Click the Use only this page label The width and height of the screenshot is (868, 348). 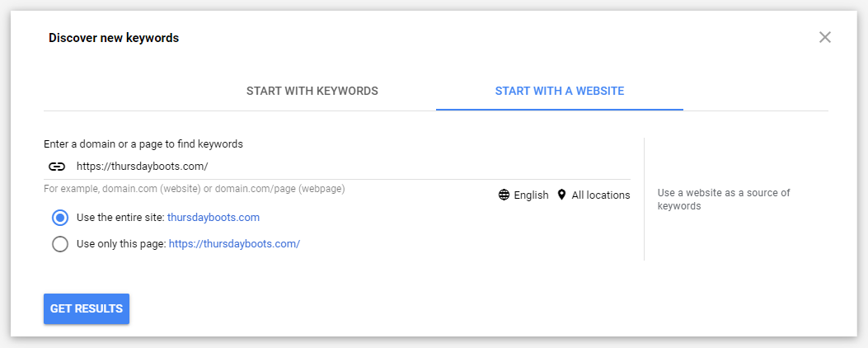tap(121, 244)
